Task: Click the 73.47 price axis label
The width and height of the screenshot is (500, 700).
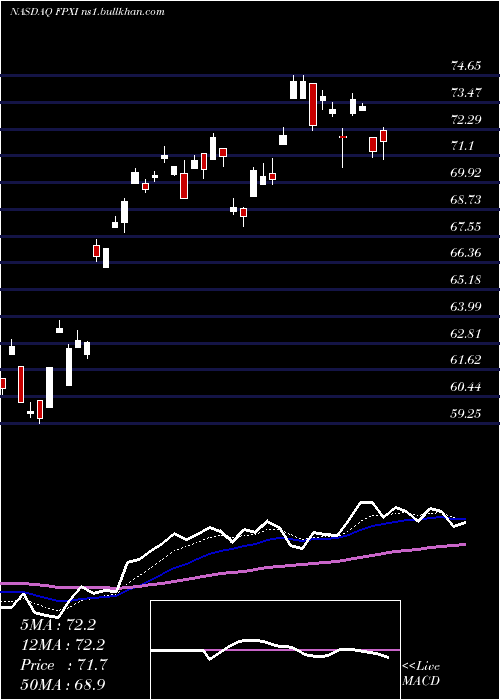Action: coord(466,93)
